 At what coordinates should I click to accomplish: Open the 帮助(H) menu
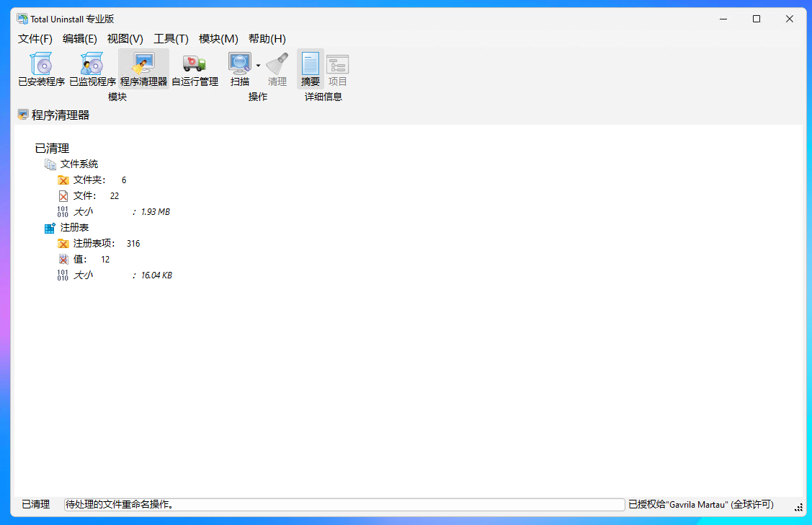[267, 39]
